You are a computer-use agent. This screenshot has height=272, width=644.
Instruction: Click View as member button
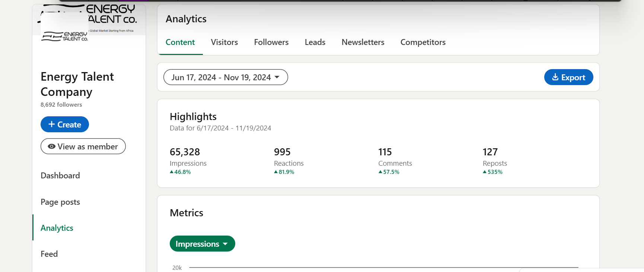pyautogui.click(x=83, y=146)
